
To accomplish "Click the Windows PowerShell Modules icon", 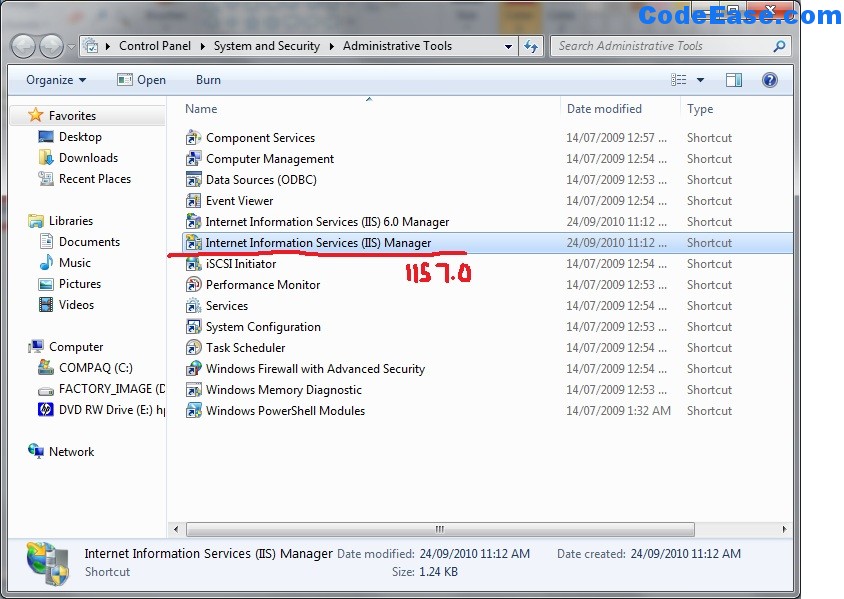I will (x=193, y=411).
